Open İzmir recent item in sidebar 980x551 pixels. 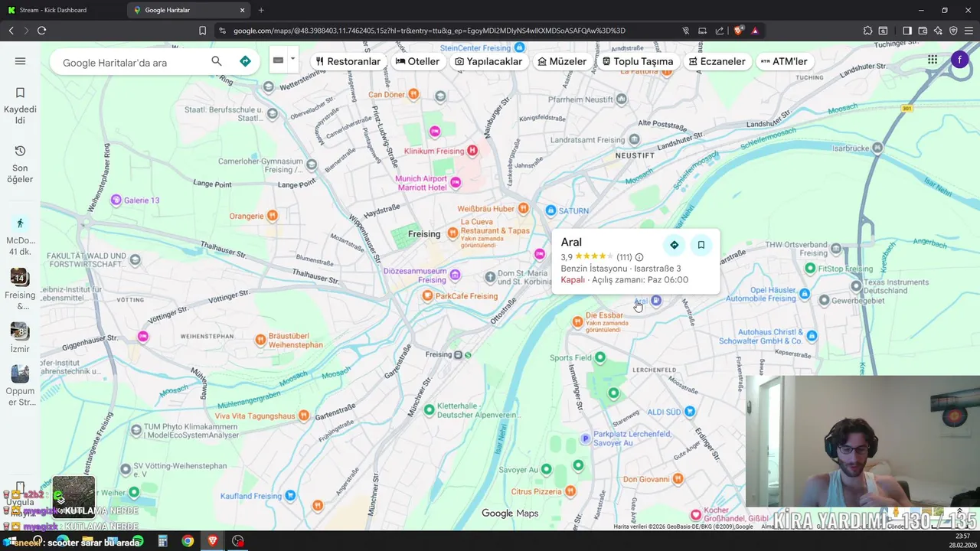pos(20,337)
